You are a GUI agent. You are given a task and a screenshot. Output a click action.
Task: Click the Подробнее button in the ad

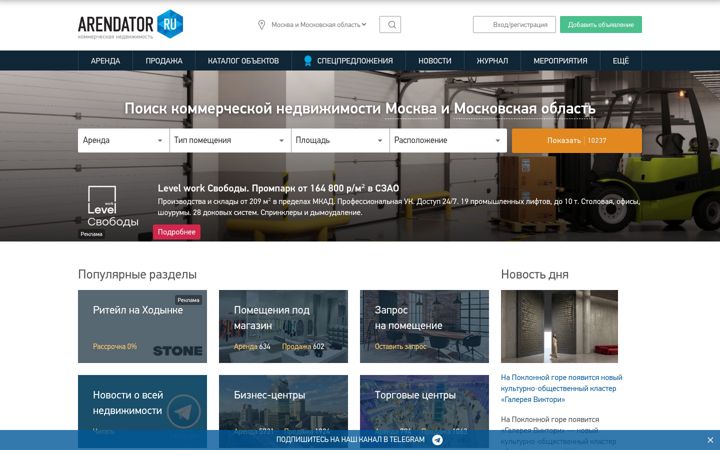tap(176, 232)
